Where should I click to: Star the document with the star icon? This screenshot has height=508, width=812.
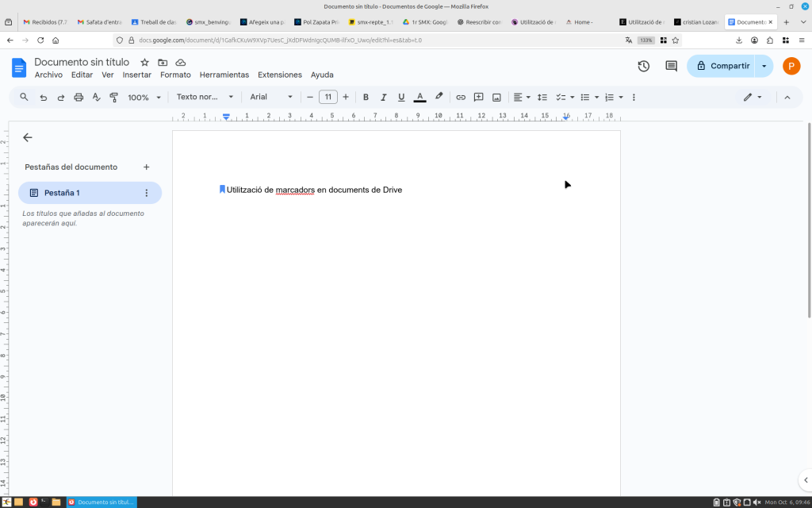[144, 62]
